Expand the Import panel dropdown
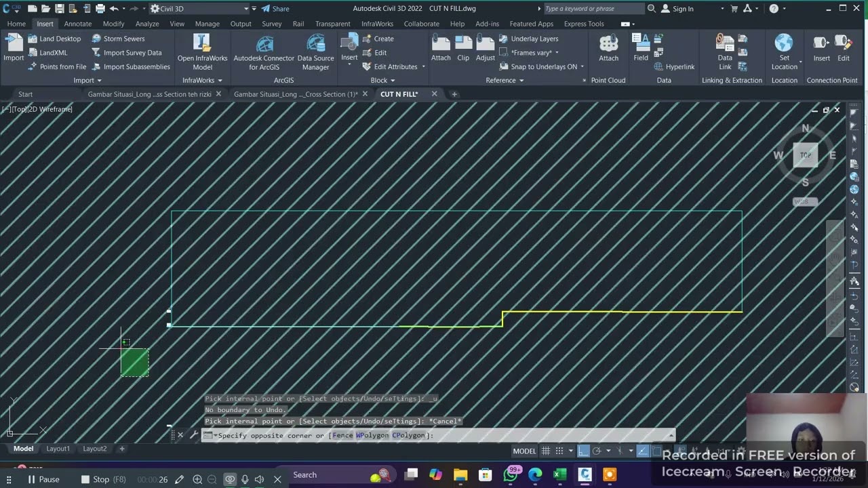This screenshot has width=868, height=488. 87,80
